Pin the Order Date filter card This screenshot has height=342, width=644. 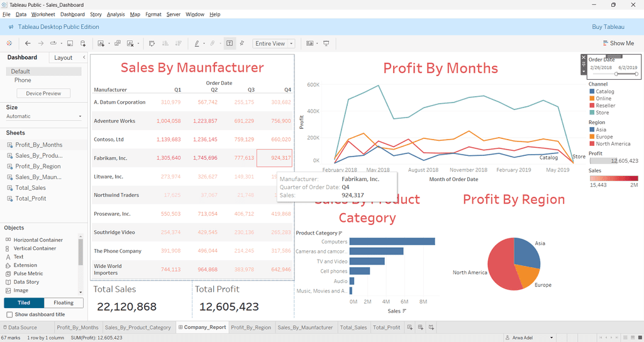coord(584,65)
